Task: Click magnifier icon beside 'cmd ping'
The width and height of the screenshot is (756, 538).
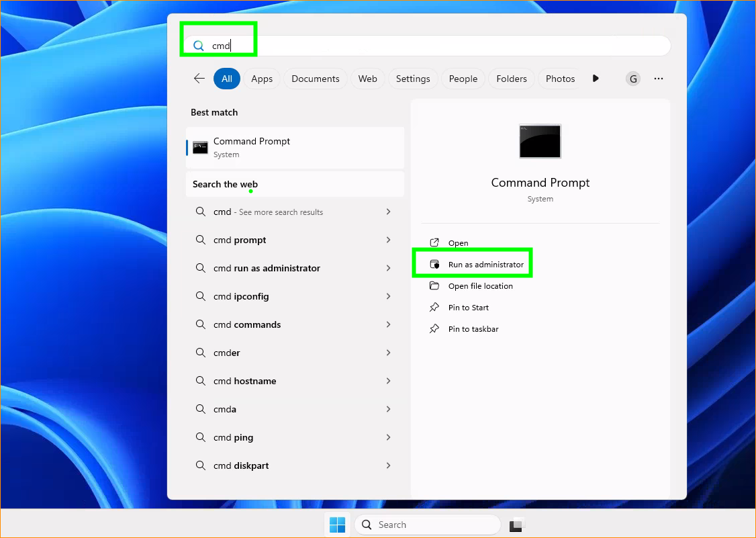Action: [201, 437]
